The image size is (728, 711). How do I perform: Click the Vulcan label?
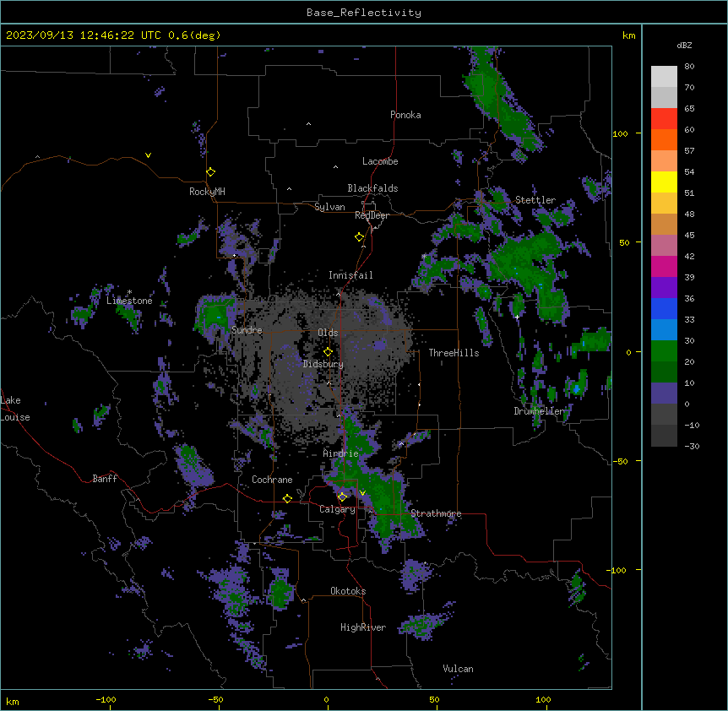(x=458, y=669)
